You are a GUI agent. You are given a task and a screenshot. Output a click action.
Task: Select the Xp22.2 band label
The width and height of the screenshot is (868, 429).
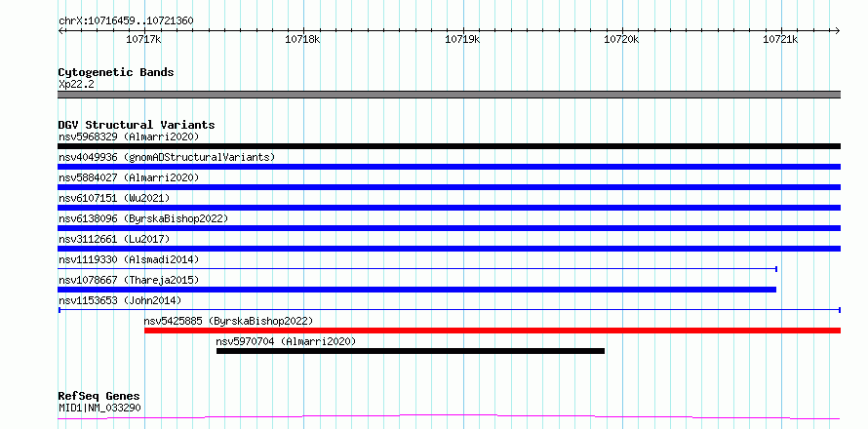pos(76,84)
